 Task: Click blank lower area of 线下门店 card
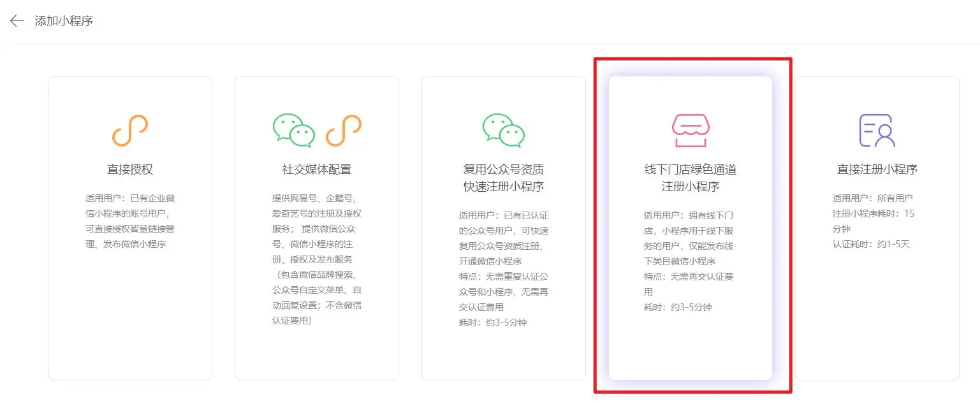[x=690, y=347]
